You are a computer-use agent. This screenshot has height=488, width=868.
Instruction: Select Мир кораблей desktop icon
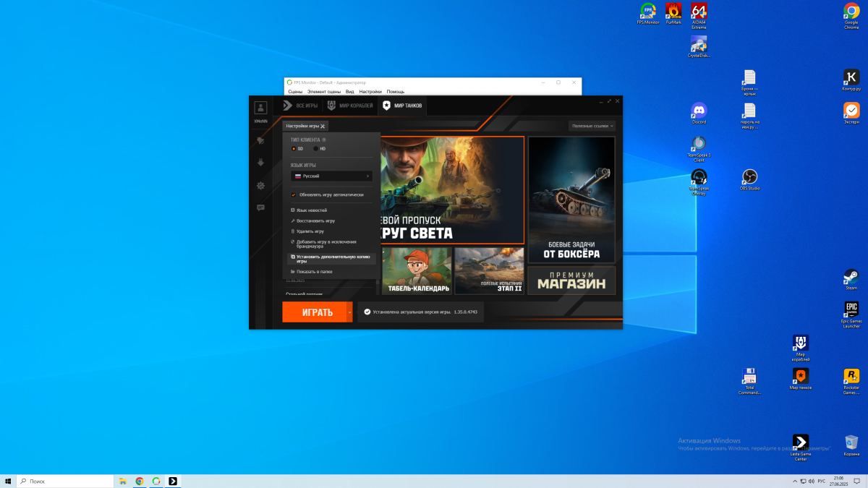tap(801, 348)
